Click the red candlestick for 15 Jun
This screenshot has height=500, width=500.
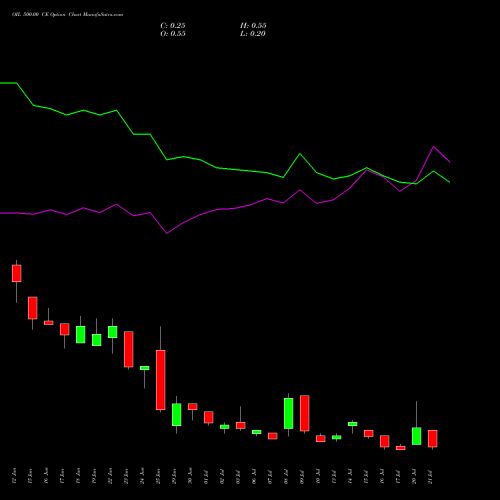click(33, 308)
